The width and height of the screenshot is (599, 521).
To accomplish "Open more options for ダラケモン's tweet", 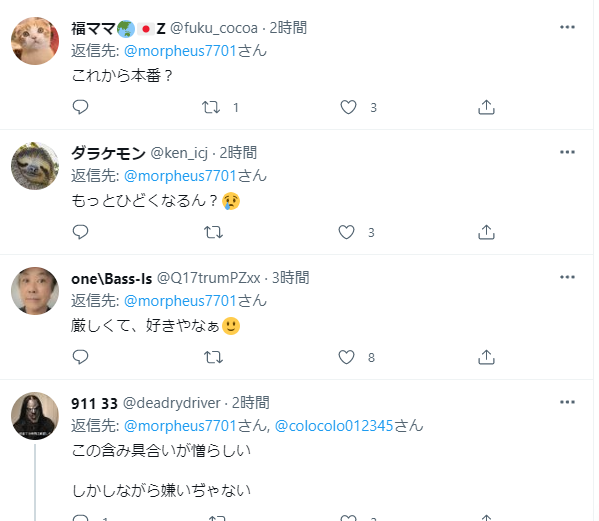I will pyautogui.click(x=567, y=152).
